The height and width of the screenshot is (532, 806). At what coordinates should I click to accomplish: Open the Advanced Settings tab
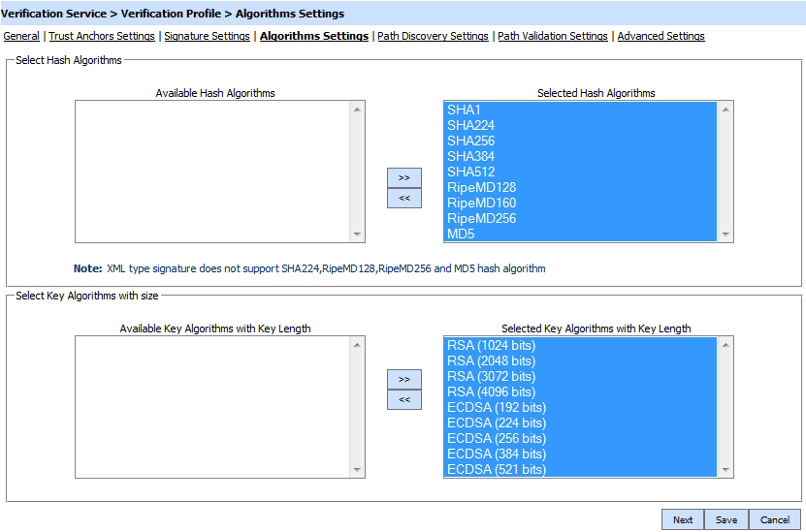click(661, 36)
